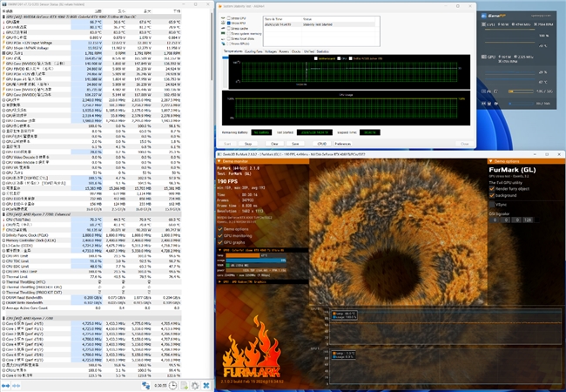The height and width of the screenshot is (392, 566).
Task: Open the Unified tab
Action: (309, 51)
